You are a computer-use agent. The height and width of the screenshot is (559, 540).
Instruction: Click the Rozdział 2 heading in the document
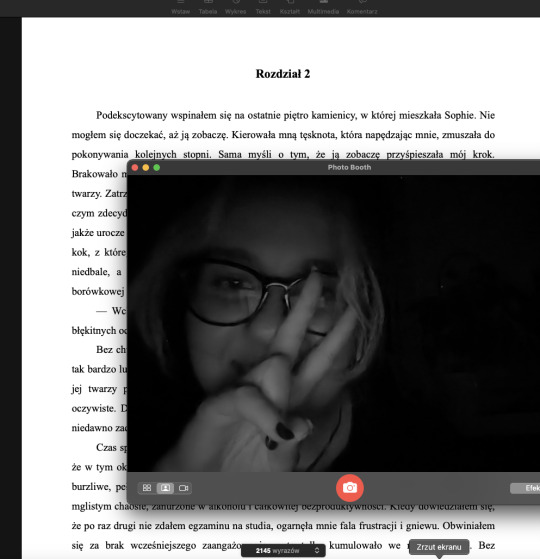point(283,74)
